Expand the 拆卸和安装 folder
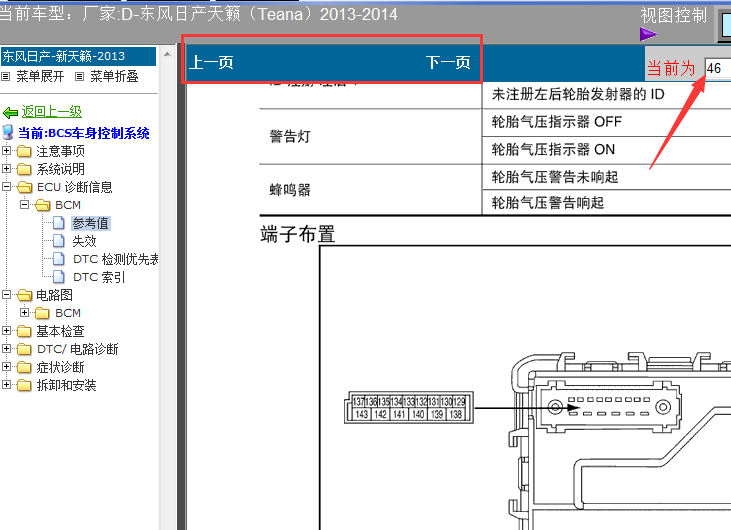This screenshot has width=731, height=530. (7, 385)
